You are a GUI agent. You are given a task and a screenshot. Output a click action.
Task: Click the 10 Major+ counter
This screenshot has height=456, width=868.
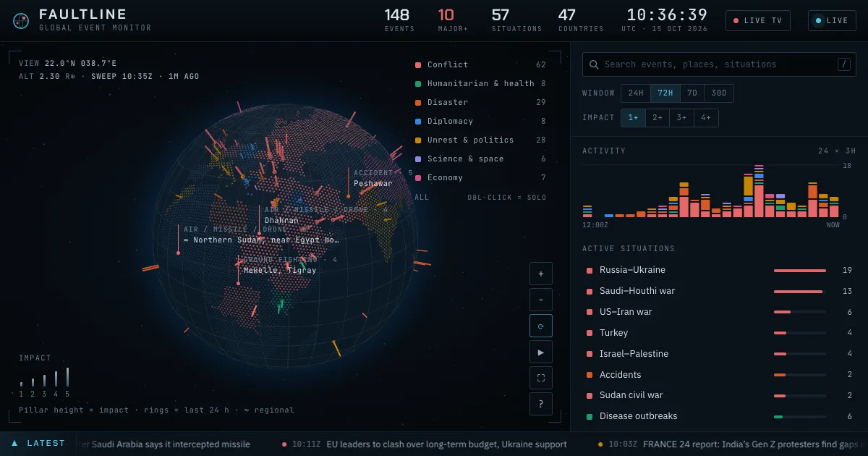(x=453, y=20)
